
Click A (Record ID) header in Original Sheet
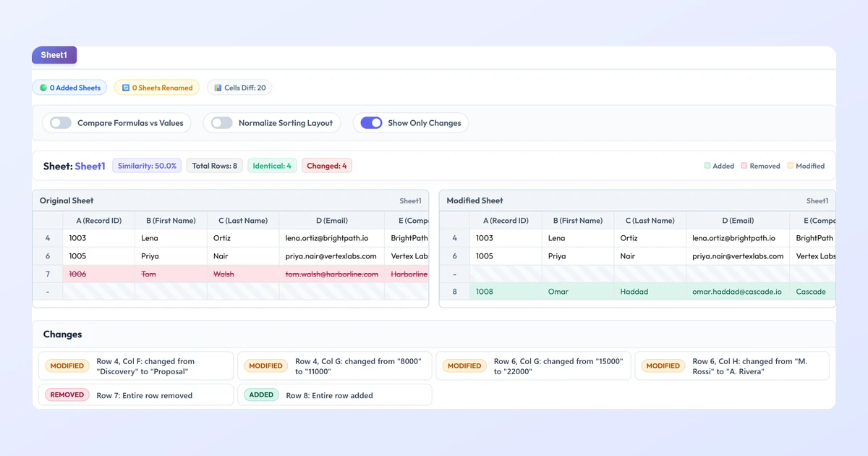[x=99, y=221]
